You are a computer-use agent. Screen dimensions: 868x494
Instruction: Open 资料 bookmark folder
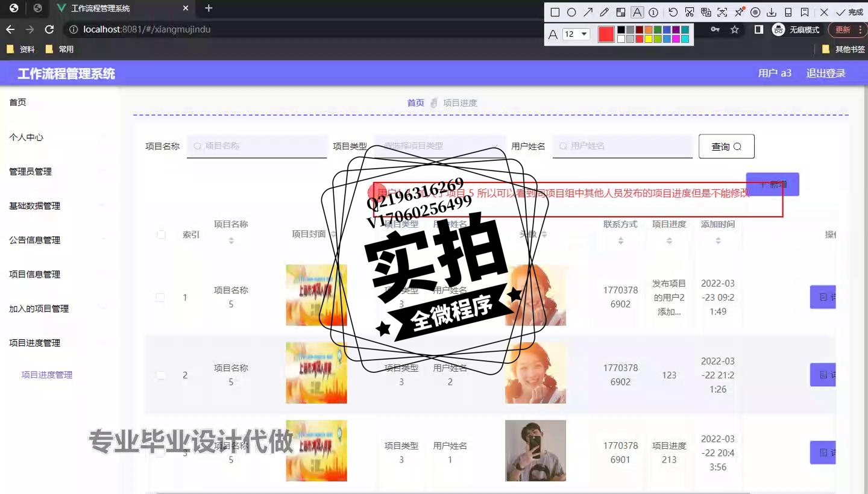[x=20, y=49]
